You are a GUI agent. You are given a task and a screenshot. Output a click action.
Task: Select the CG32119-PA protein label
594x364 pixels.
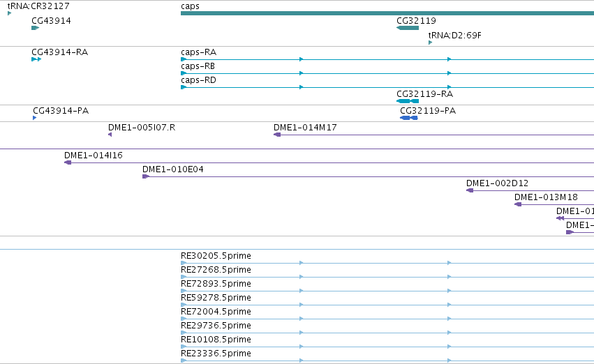coord(428,110)
